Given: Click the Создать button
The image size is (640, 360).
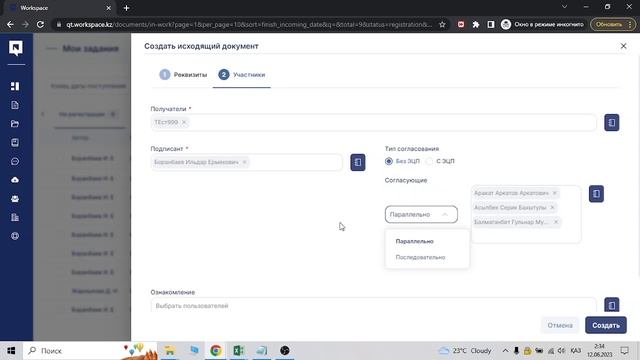Looking at the screenshot, I should point(606,325).
